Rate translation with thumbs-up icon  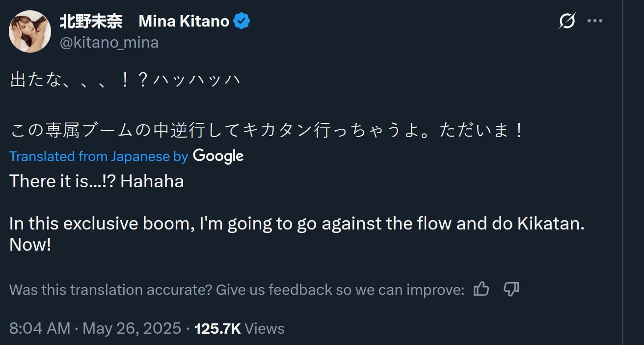pyautogui.click(x=481, y=289)
